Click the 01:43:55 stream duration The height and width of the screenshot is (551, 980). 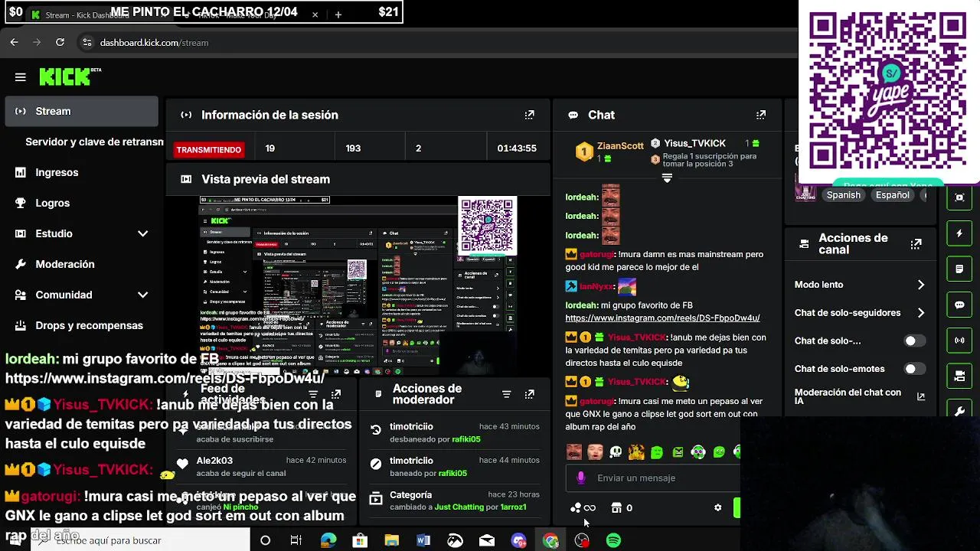click(x=517, y=148)
